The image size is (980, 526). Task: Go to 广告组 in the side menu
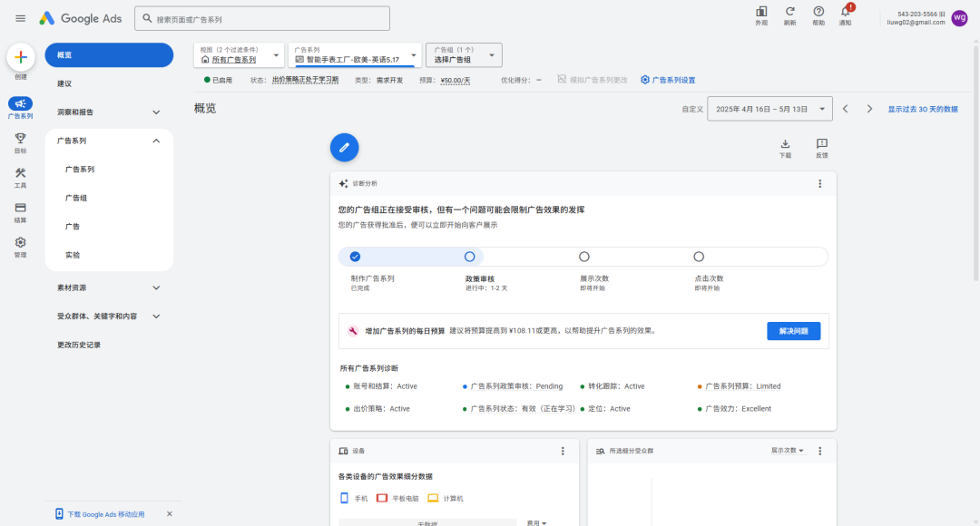pyautogui.click(x=76, y=198)
